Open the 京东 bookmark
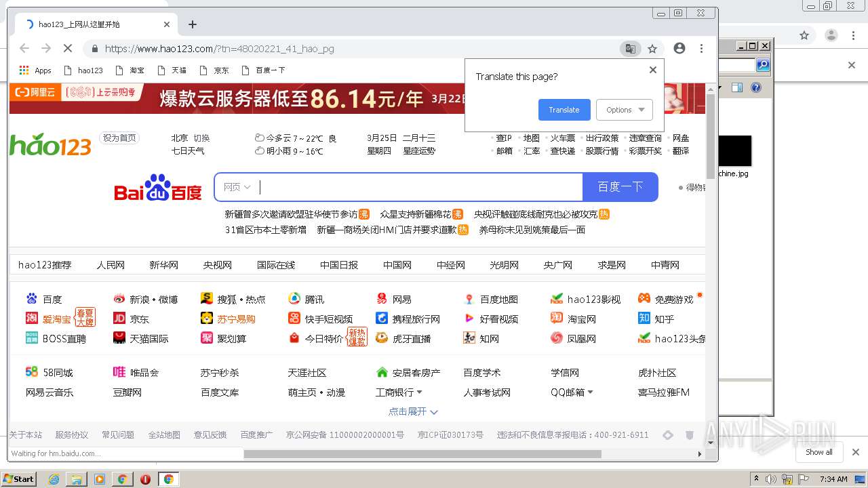The height and width of the screenshot is (488, 868). pos(214,70)
